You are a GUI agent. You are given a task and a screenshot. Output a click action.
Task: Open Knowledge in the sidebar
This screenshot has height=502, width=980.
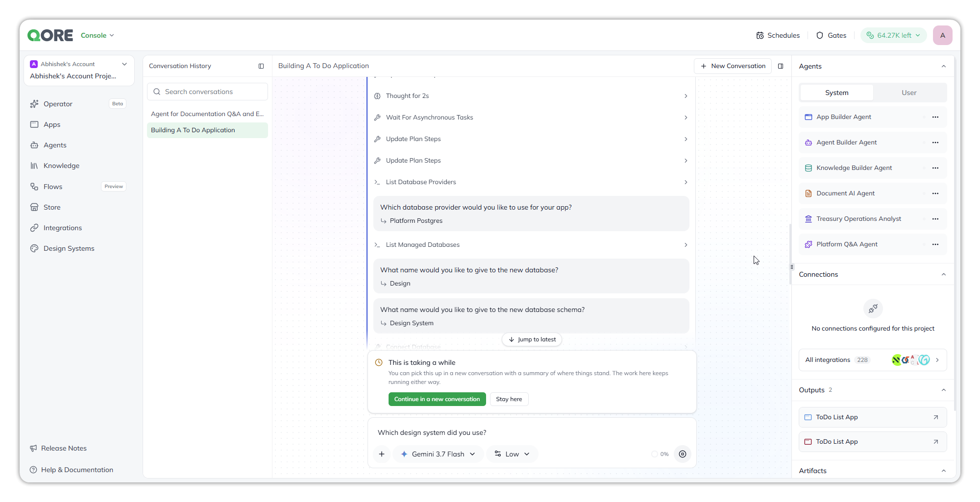[78, 166]
